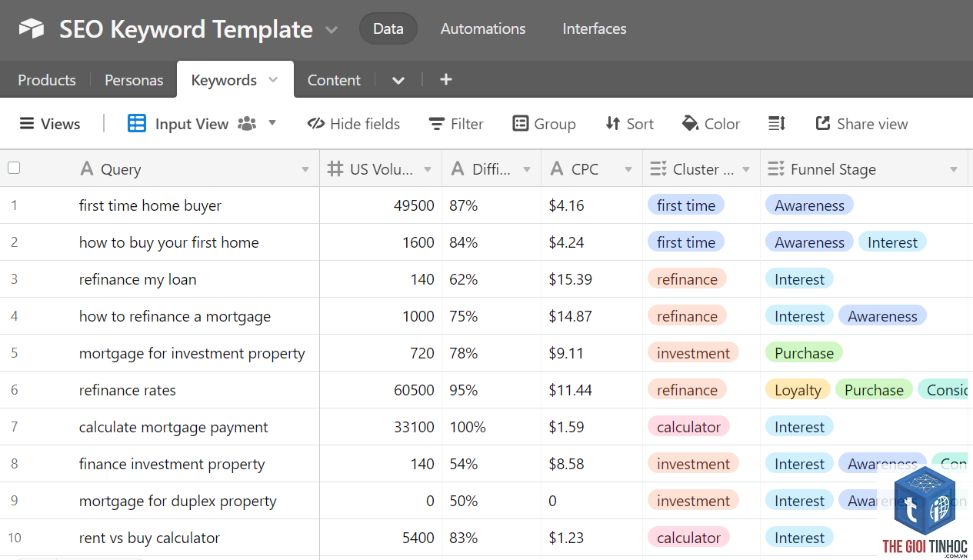Click the 'calculator' tag in row 7
Screen dimensions: 973x560
688,427
